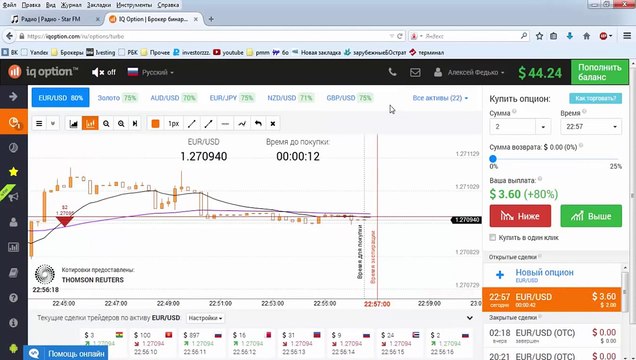Select the horizontal line tool
The height and width of the screenshot is (360, 636).
click(x=226, y=123)
